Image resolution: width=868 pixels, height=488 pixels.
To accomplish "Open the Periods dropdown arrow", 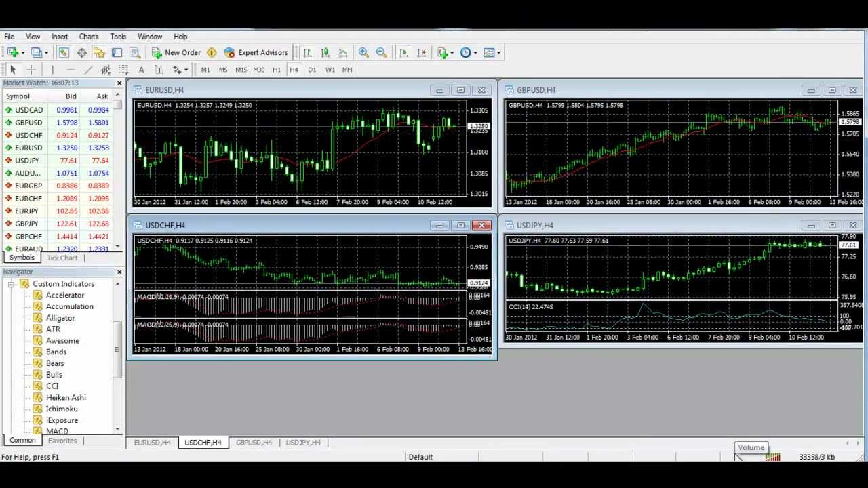I will pos(475,53).
